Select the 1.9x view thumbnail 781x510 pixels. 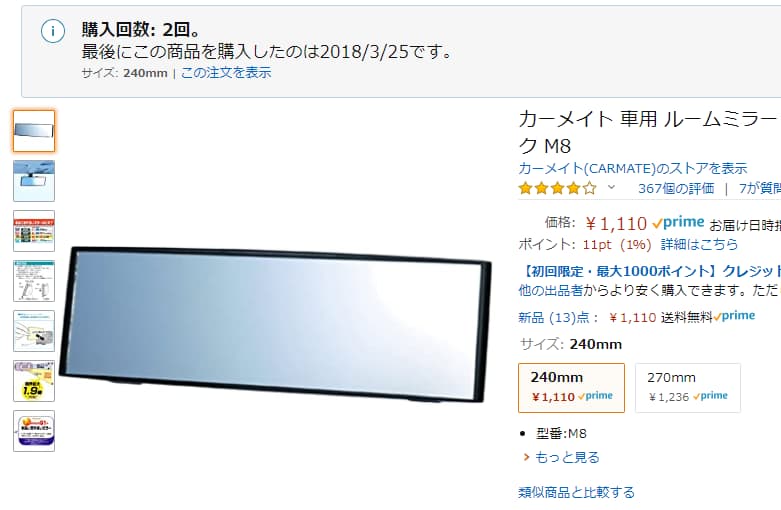[x=34, y=381]
